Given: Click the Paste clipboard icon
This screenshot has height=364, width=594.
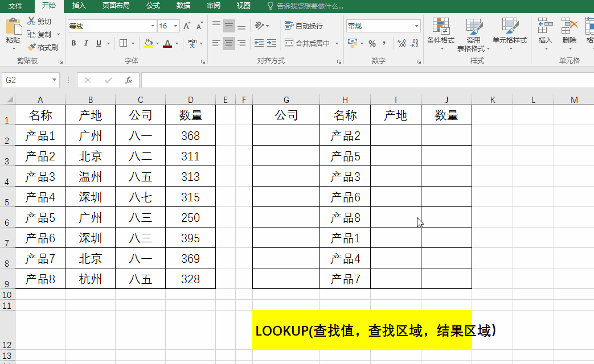Looking at the screenshot, I should pos(14,27).
